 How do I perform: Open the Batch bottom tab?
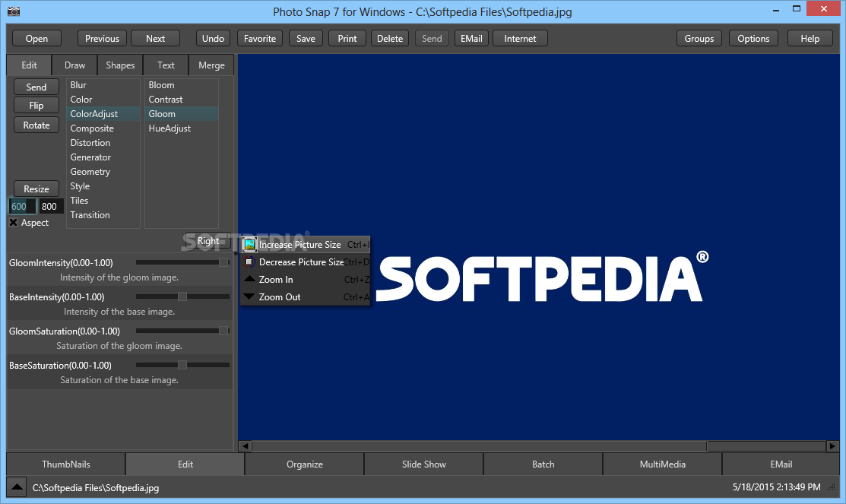pyautogui.click(x=543, y=464)
